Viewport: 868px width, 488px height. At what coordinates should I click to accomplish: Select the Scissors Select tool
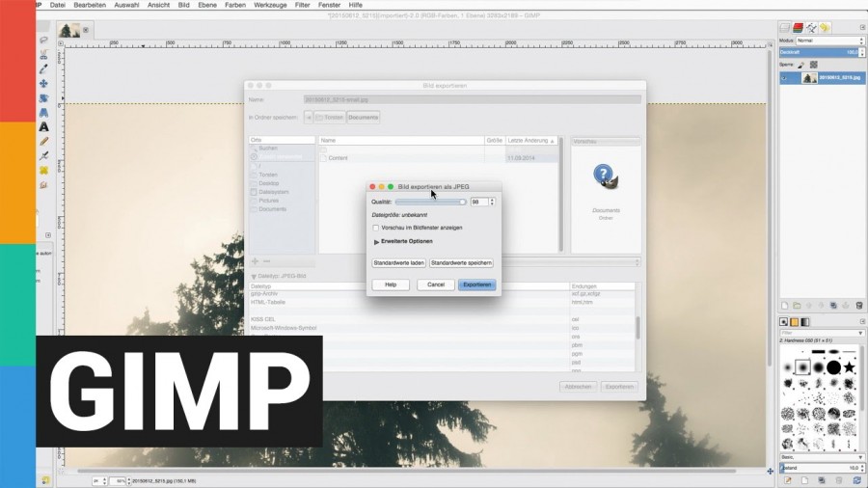click(43, 55)
